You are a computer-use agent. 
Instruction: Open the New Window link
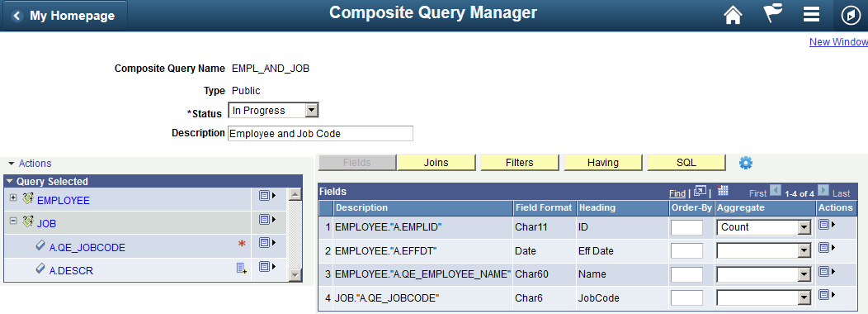coord(838,42)
